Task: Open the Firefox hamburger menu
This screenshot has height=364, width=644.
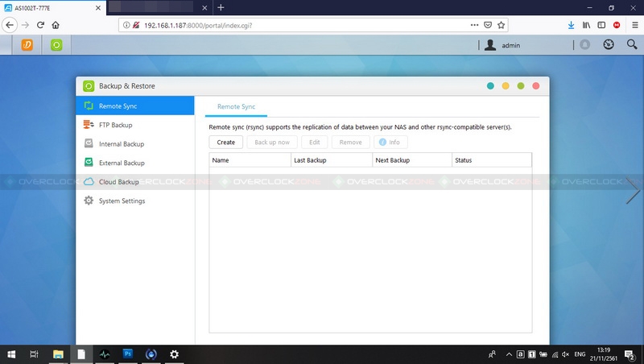Action: 635,25
